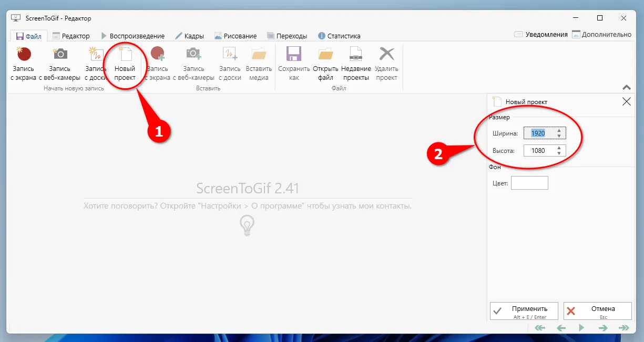Screen dimensions: 644x342
Task: Collapse the ribbon with chevron arrow
Action: [x=626, y=88]
